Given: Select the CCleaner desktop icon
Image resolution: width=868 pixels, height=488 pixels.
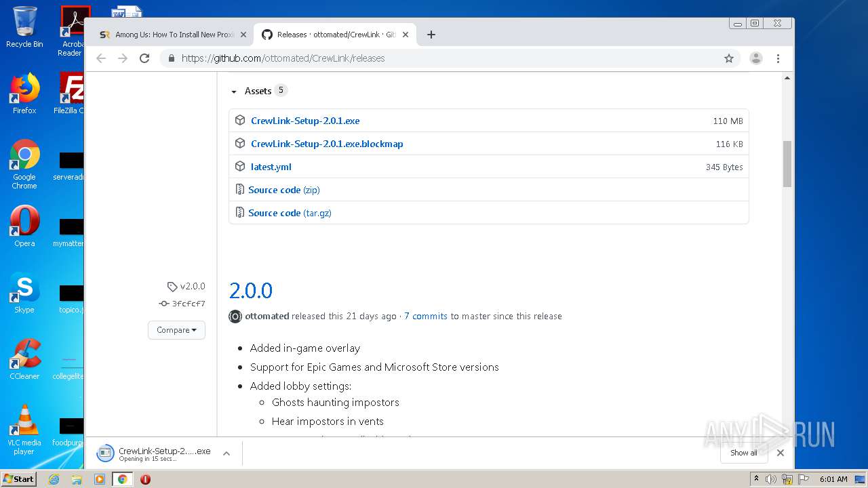Looking at the screenshot, I should 24,359.
